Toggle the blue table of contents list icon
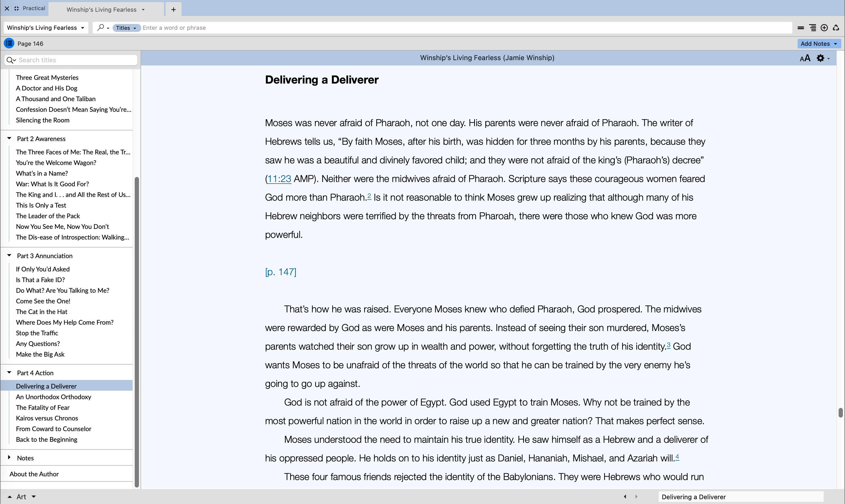Viewport: 845px width, 504px height. pos(9,43)
